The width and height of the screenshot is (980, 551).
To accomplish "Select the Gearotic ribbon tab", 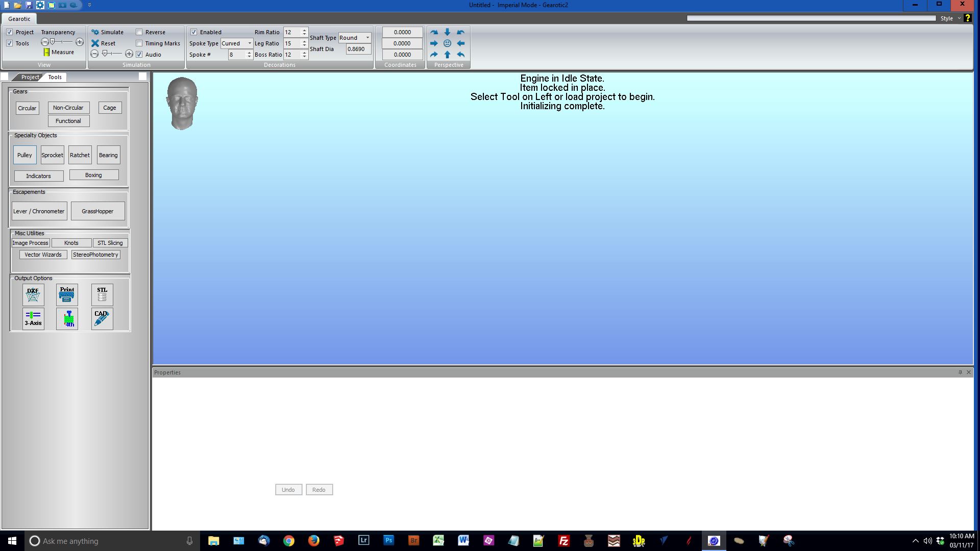I will 19,19.
